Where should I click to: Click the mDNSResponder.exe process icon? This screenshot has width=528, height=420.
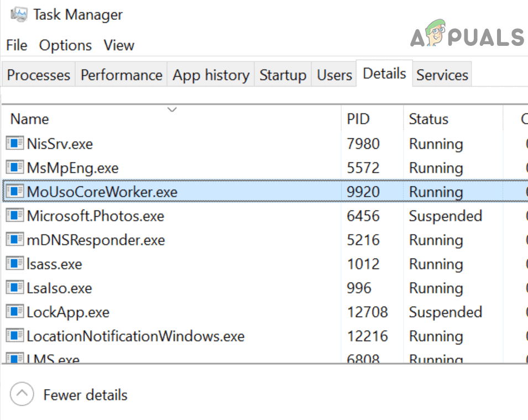(x=14, y=240)
